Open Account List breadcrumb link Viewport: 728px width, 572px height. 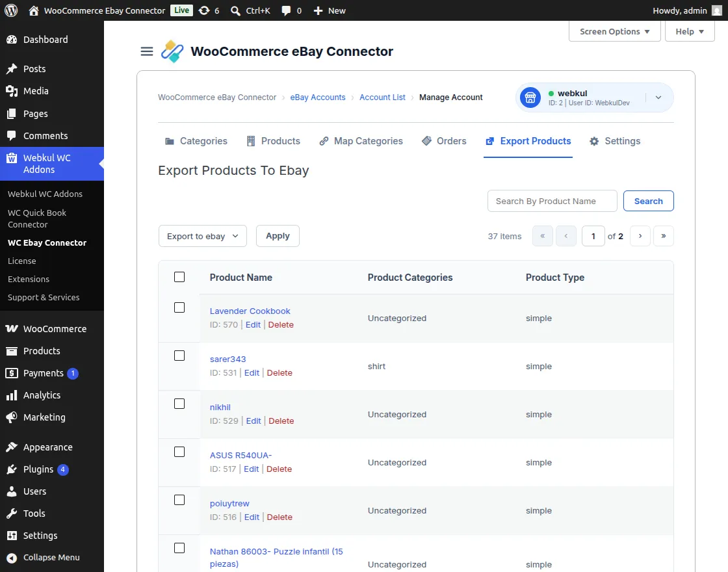383,97
